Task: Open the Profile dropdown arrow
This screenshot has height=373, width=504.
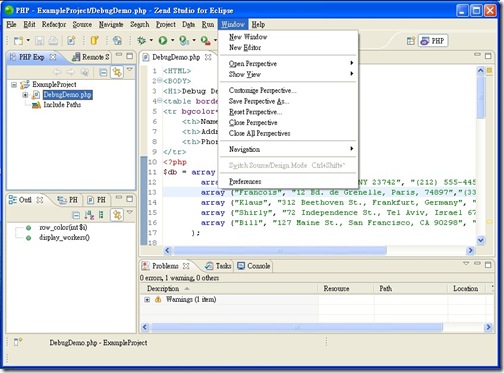Action: 194,40
